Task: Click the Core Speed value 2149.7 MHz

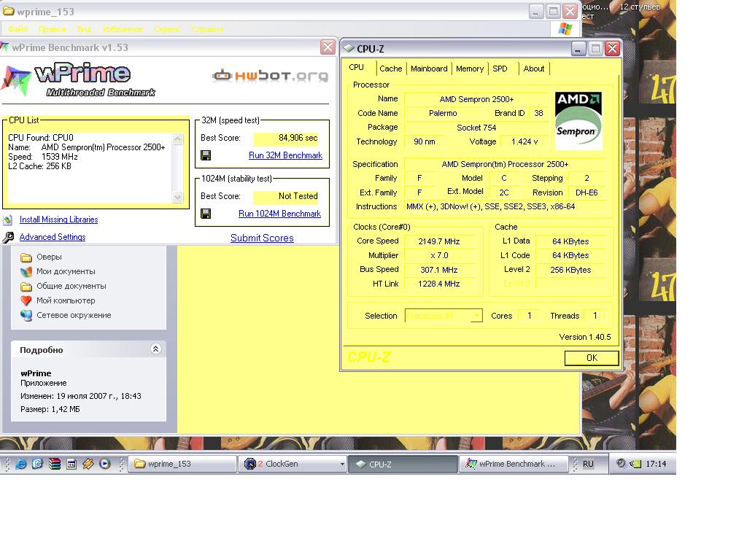Action: pyautogui.click(x=438, y=241)
